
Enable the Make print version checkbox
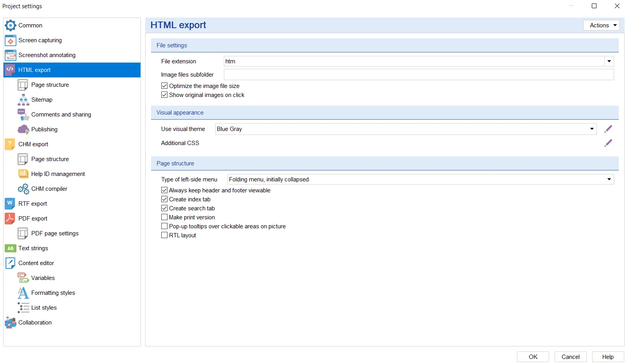point(164,217)
